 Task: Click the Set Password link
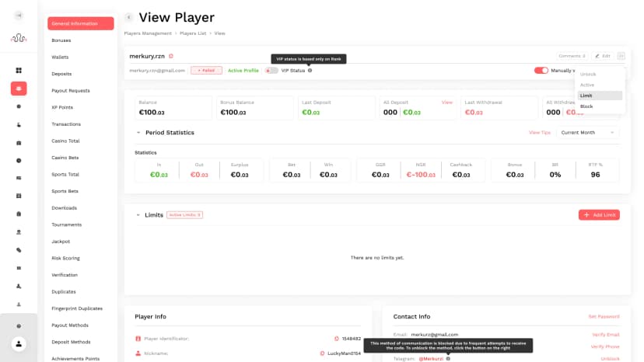pyautogui.click(x=604, y=317)
